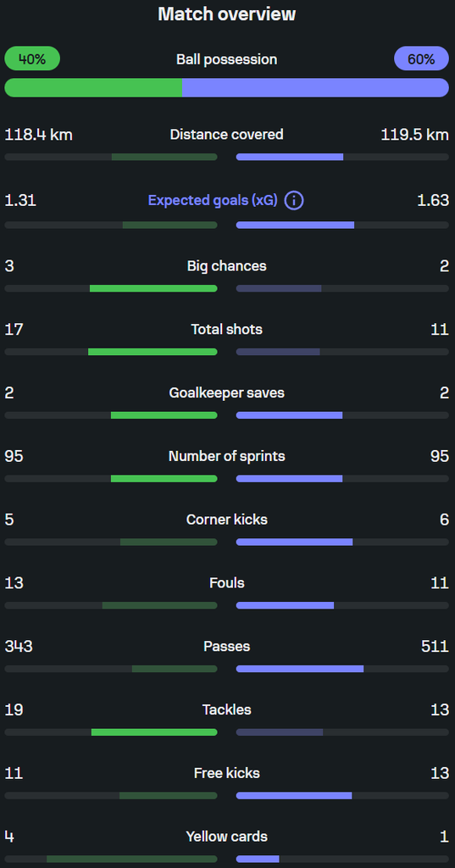This screenshot has height=868, width=455.
Task: Open the Expected goals (xG) link
Action: point(213,200)
